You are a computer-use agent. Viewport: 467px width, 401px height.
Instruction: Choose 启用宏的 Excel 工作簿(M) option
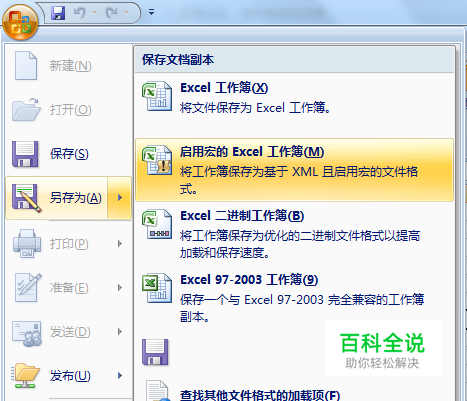click(295, 170)
